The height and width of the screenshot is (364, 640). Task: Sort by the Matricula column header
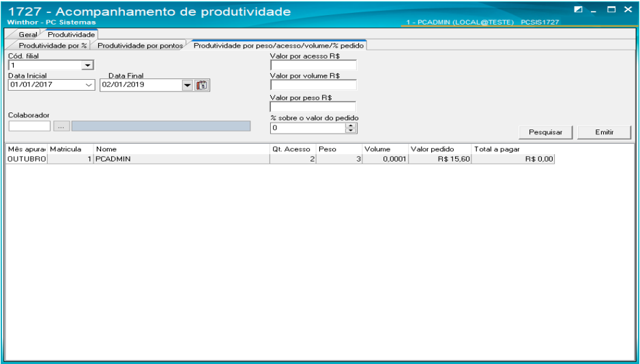tap(70, 149)
